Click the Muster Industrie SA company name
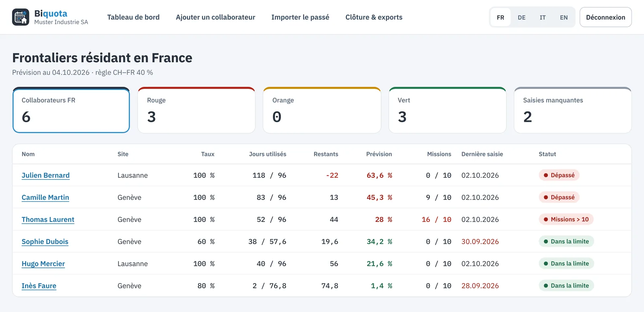Screen dimensions: 644x312 (x=61, y=22)
